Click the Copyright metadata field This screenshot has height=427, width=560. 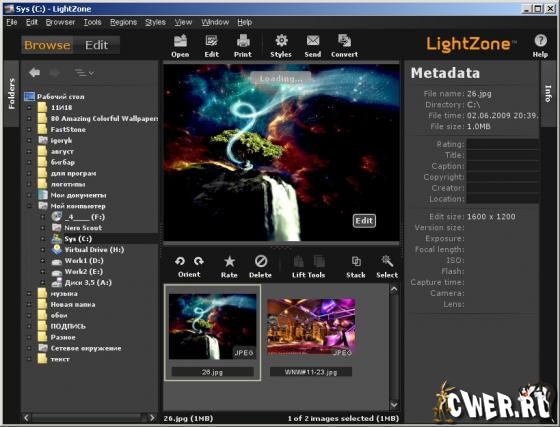(502, 177)
